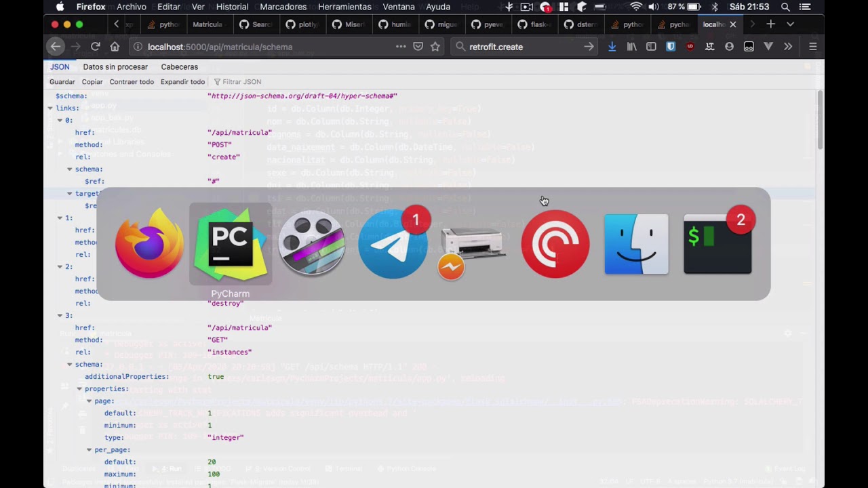Open macOS Spotlight search

[785, 7]
